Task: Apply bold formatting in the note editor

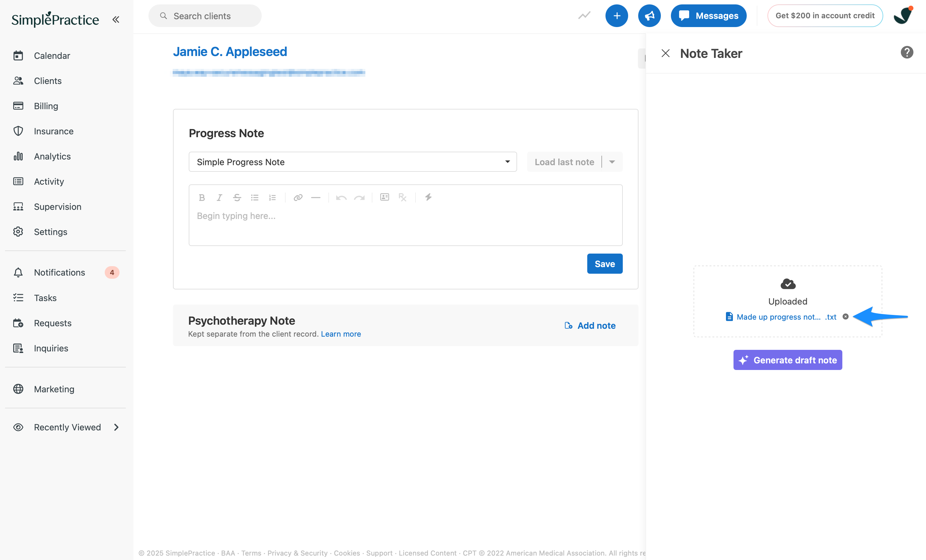Action: [x=202, y=197]
